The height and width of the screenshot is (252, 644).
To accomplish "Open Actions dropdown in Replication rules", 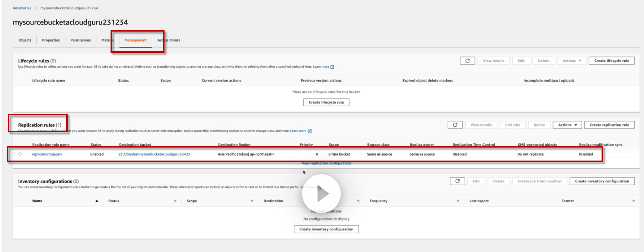I will (567, 125).
